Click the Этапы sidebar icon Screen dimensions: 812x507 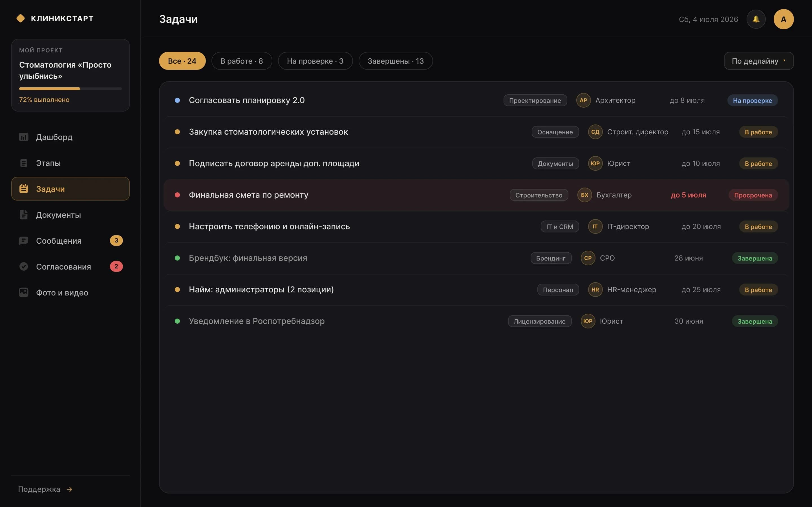23,163
